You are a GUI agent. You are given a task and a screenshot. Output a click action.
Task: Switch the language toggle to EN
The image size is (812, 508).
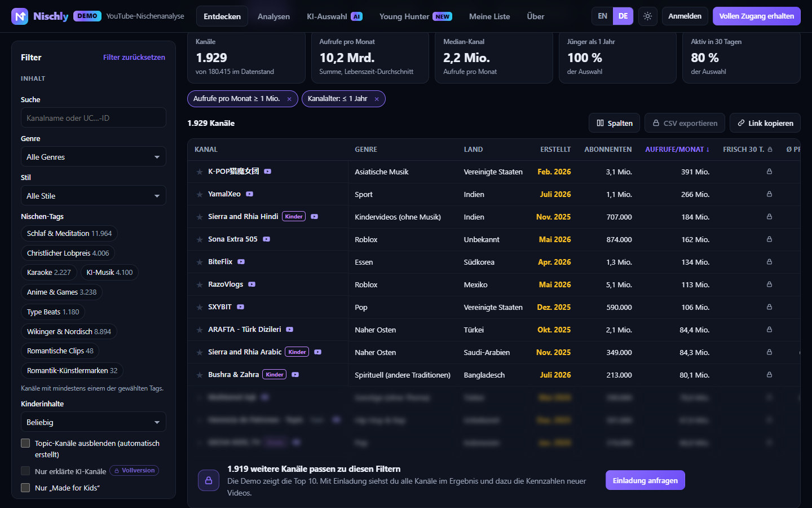point(602,16)
